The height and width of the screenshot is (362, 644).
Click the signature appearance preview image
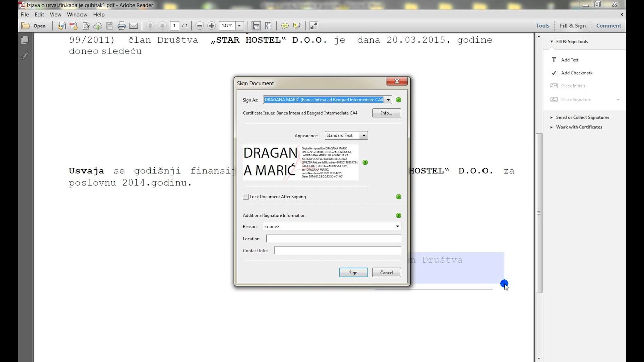[301, 163]
